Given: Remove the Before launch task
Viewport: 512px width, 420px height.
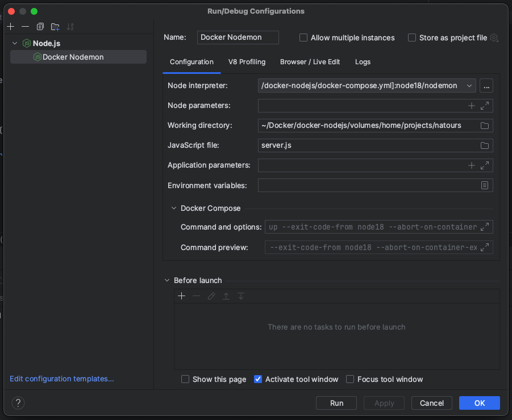Looking at the screenshot, I should tap(196, 296).
